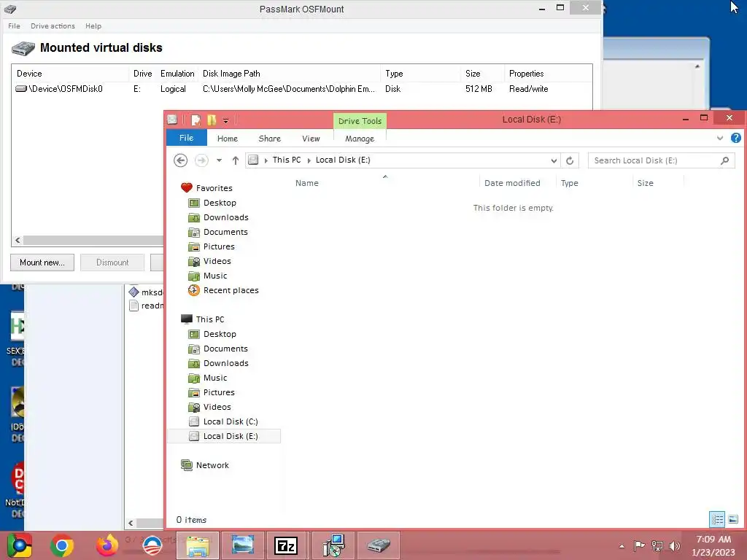The image size is (747, 560).
Task: Open the Help menu in OSFMount
Action: pos(93,26)
